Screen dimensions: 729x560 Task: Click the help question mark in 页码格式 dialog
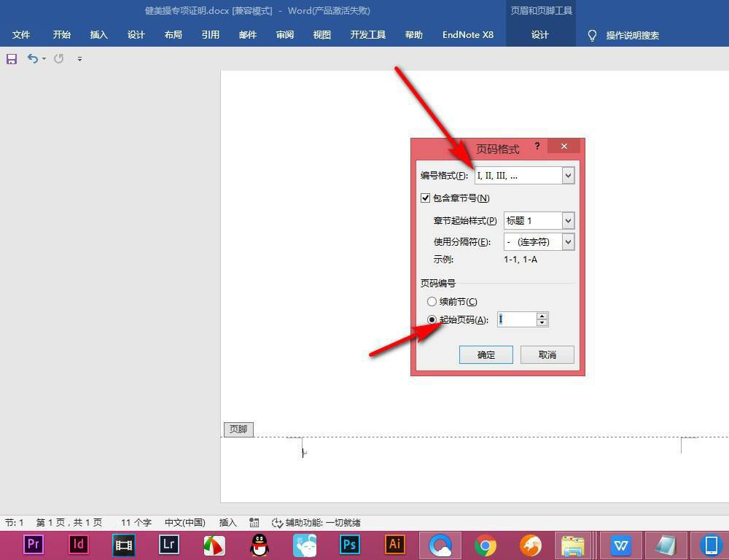click(537, 146)
